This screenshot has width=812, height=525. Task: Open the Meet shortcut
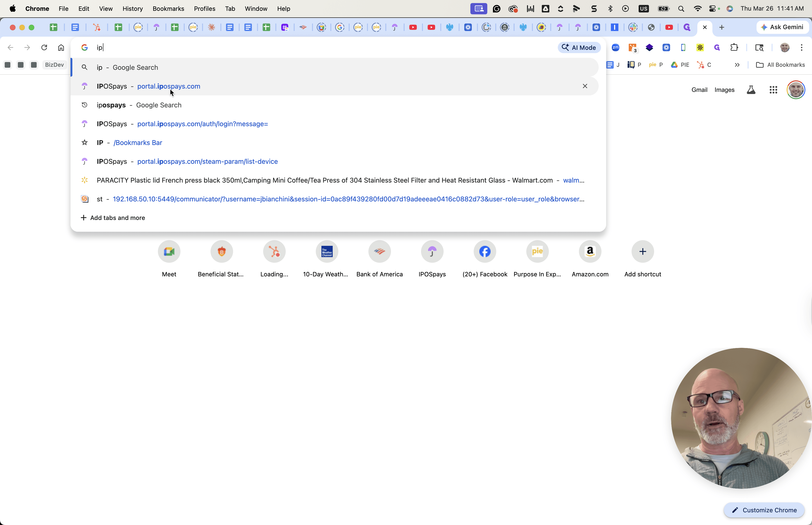coord(169,259)
